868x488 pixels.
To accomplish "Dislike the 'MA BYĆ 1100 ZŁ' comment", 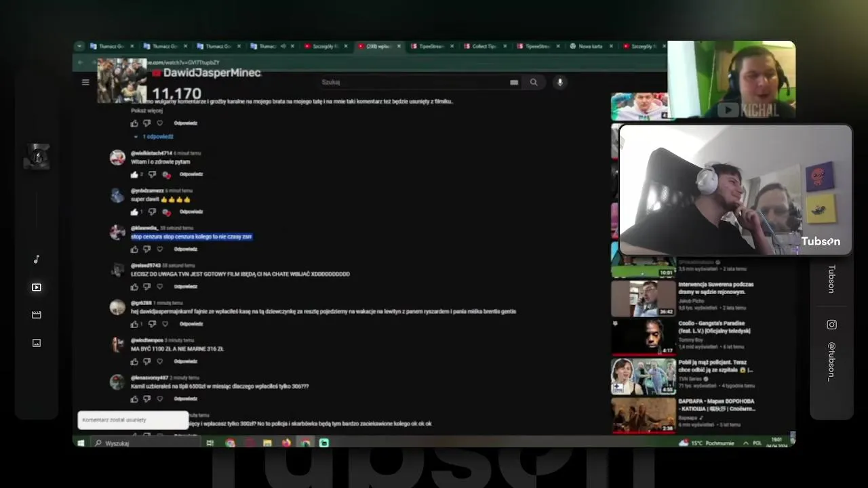I will tap(146, 361).
